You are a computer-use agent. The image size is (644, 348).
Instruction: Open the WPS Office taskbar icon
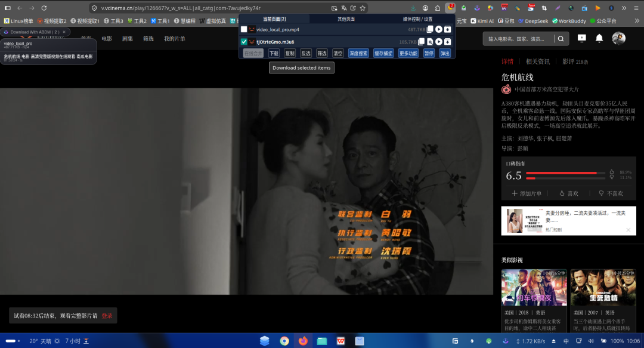341,341
